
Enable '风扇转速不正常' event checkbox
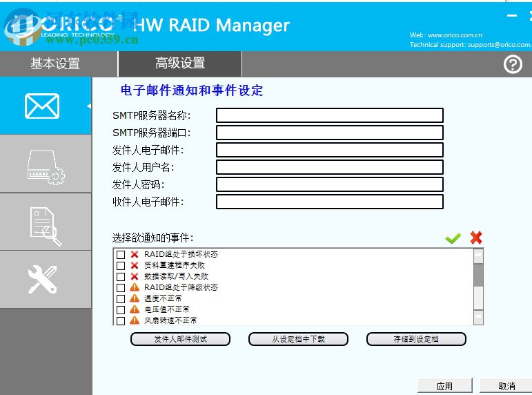tap(121, 321)
